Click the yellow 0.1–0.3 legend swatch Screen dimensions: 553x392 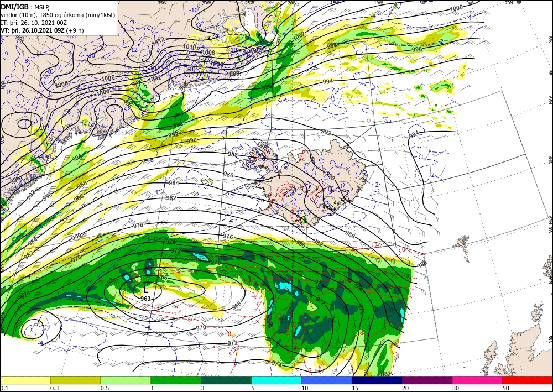25,380
